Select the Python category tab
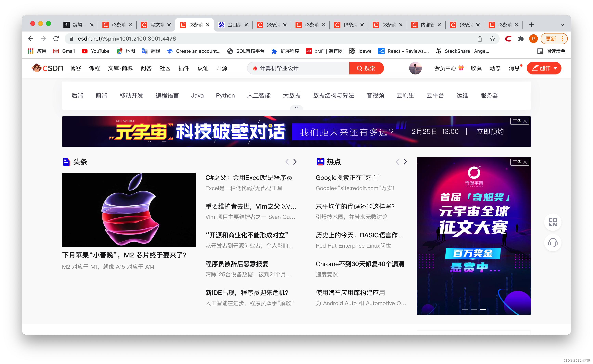The height and width of the screenshot is (364, 593). (225, 96)
